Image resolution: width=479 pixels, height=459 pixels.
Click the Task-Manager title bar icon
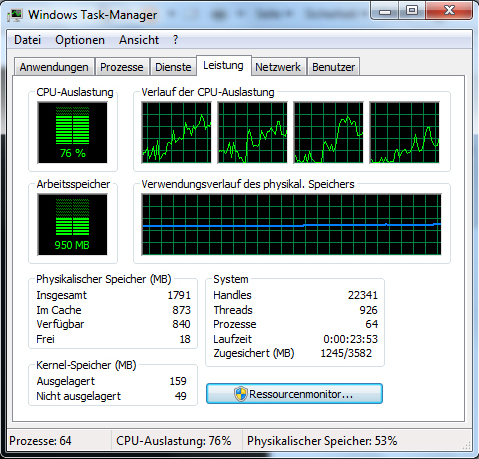click(15, 15)
